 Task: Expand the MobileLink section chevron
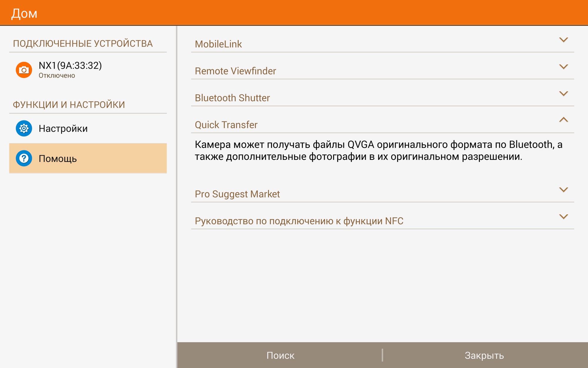coord(563,40)
